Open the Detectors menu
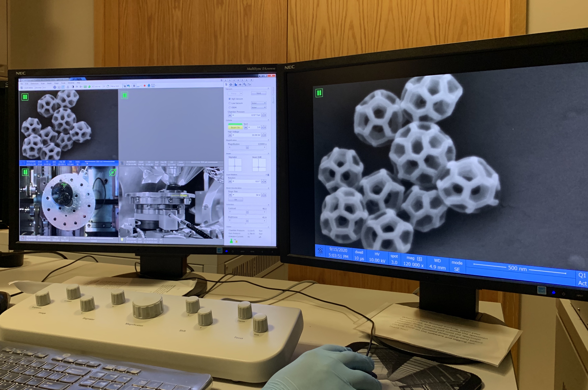The height and width of the screenshot is (390, 588). (35, 84)
